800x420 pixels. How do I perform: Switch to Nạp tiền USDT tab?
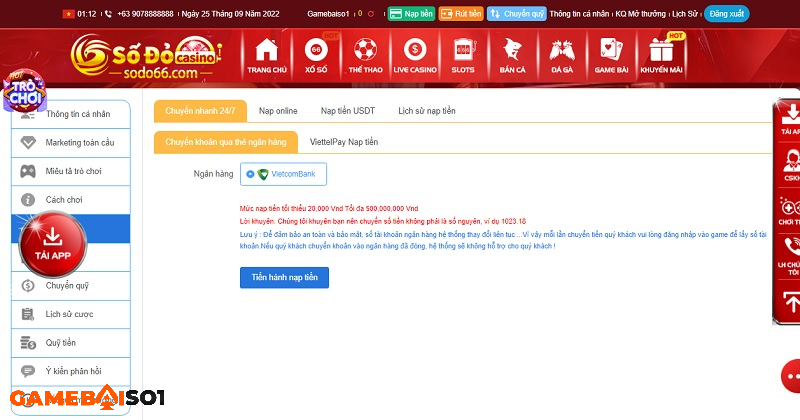coord(348,111)
